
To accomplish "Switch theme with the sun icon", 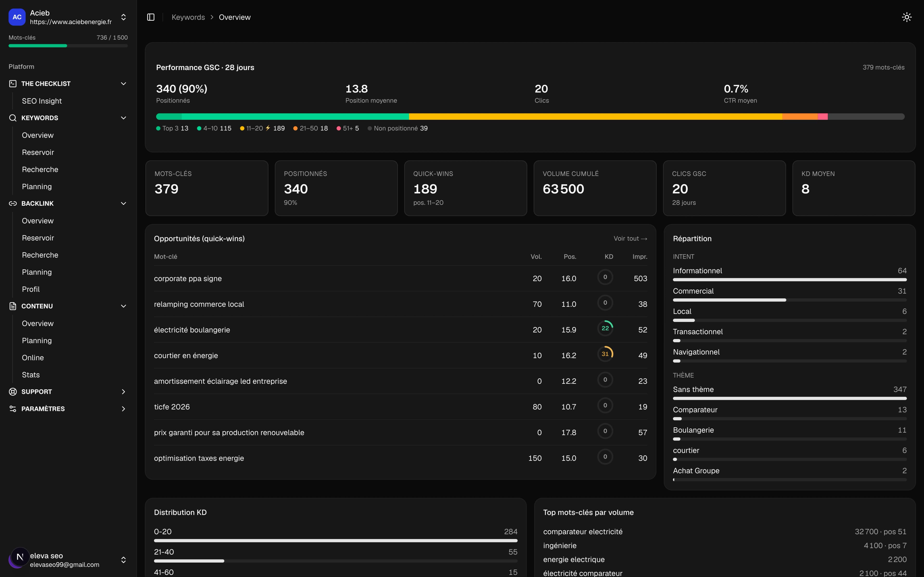I will pyautogui.click(x=906, y=17).
